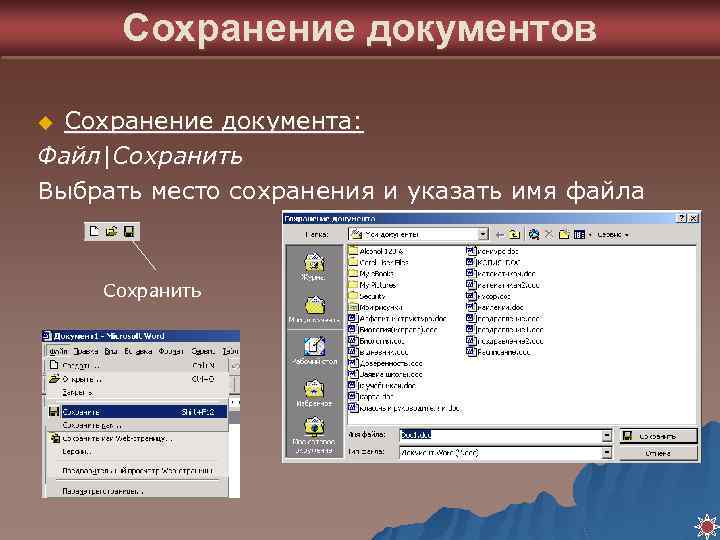The height and width of the screenshot is (540, 720).
Task: Select the Мои рисунки folder
Action: point(376,307)
